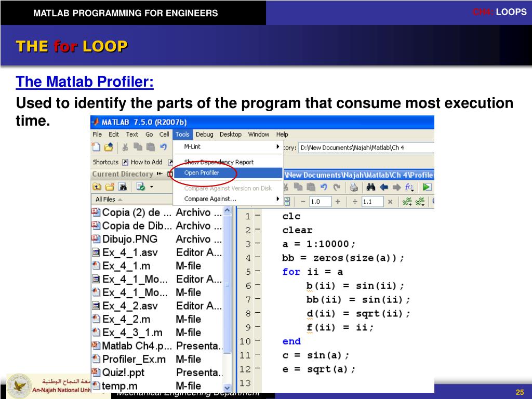
Task: Click the cell divide icon
Action: coord(354,202)
